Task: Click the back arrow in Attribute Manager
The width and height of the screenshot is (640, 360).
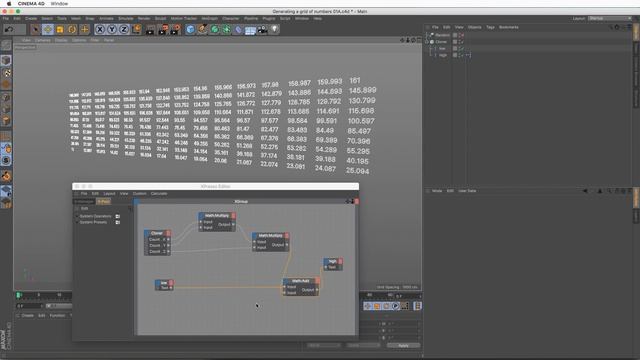Action: pyautogui.click(x=585, y=191)
